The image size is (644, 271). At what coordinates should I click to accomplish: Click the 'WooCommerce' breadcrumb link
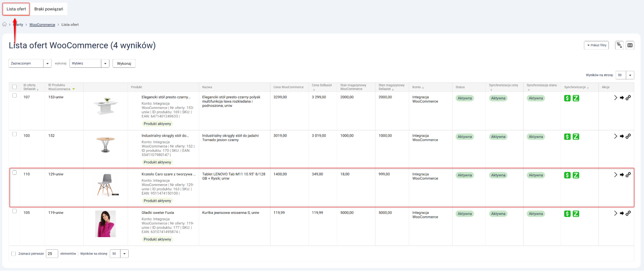pyautogui.click(x=42, y=25)
